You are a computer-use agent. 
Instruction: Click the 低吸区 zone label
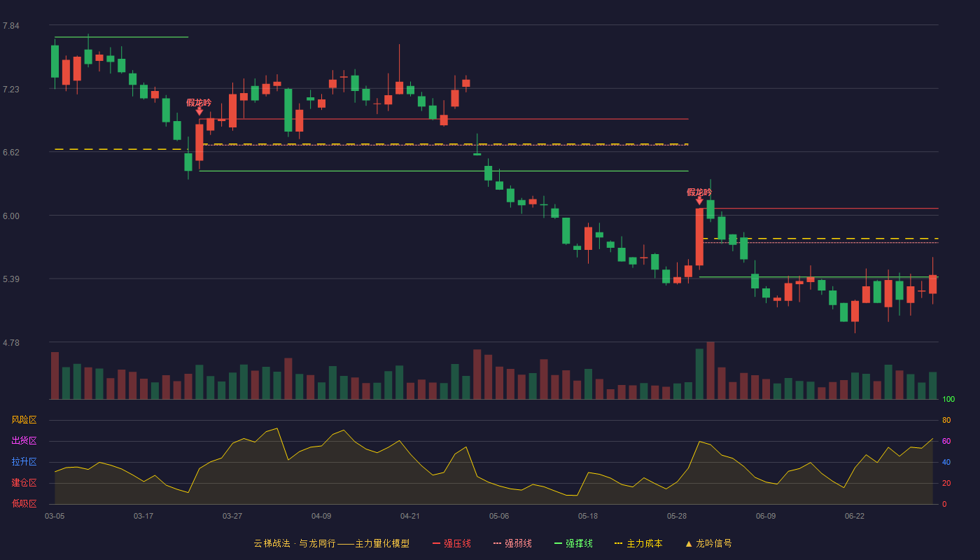[24, 503]
